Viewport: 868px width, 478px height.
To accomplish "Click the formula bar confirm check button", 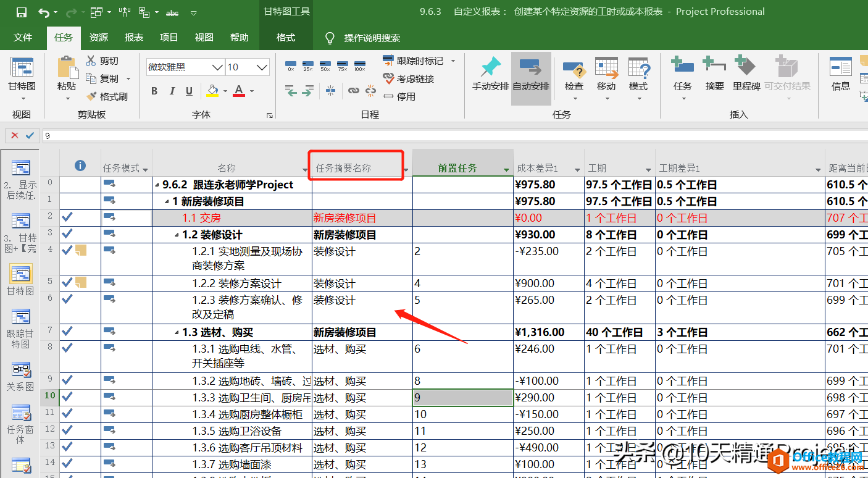I will [x=30, y=135].
